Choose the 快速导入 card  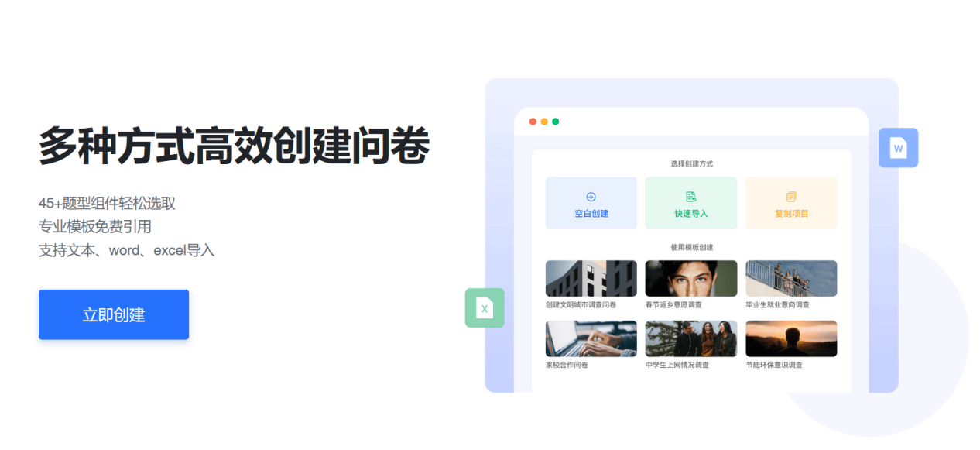tap(691, 203)
